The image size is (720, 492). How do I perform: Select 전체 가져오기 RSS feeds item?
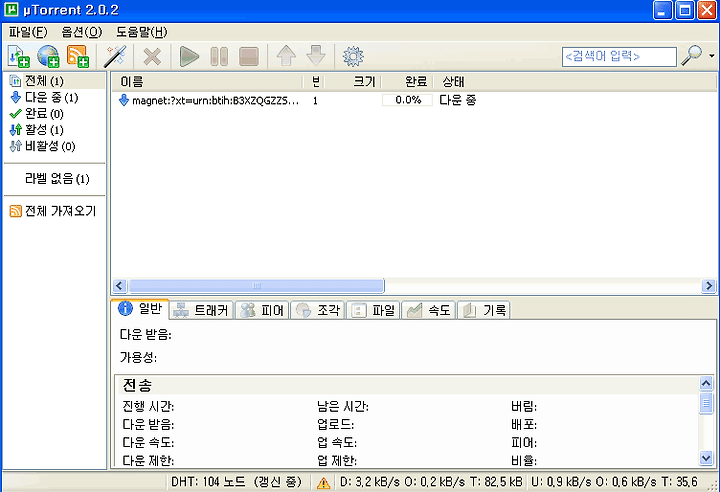55,211
